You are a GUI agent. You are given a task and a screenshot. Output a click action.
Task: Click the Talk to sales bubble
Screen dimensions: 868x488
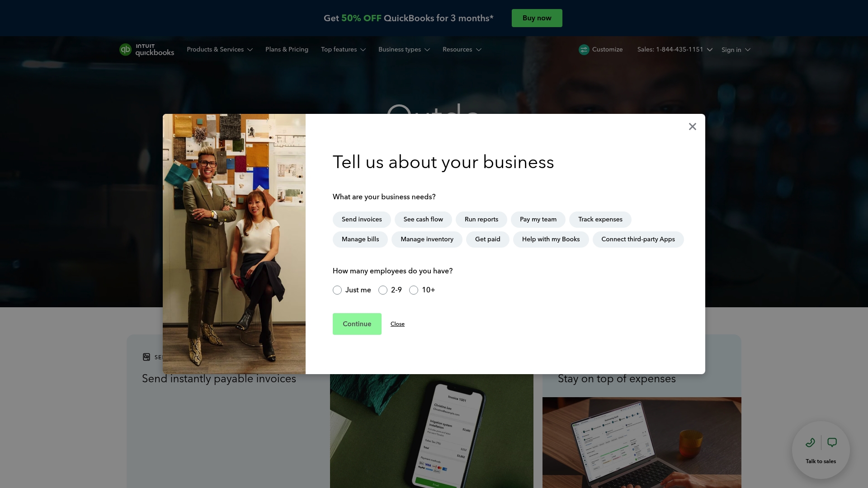(x=821, y=450)
